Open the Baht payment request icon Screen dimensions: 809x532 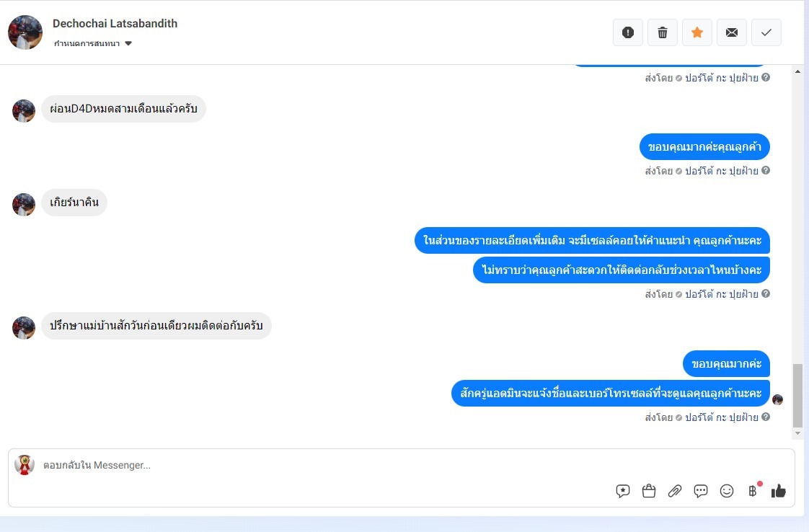[x=752, y=491]
